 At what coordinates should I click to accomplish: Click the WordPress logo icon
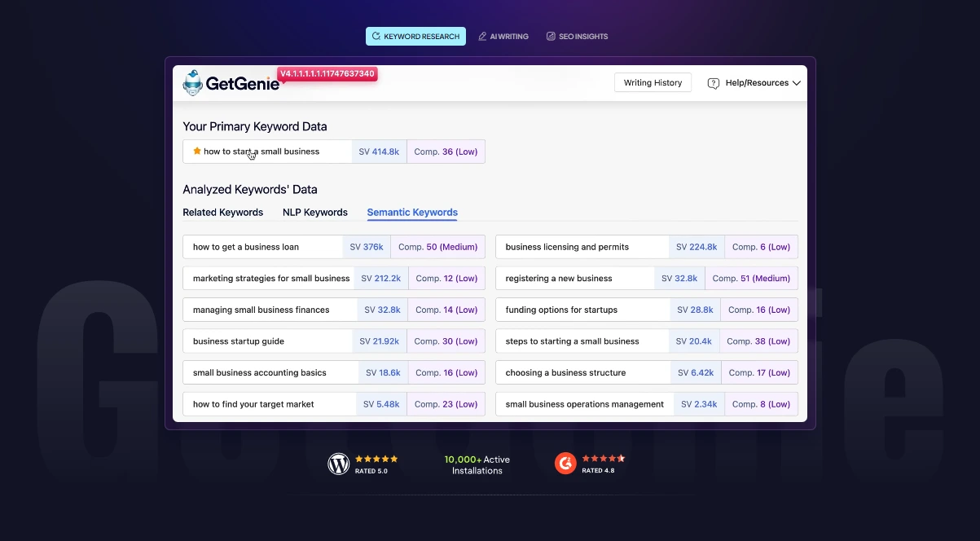(338, 464)
